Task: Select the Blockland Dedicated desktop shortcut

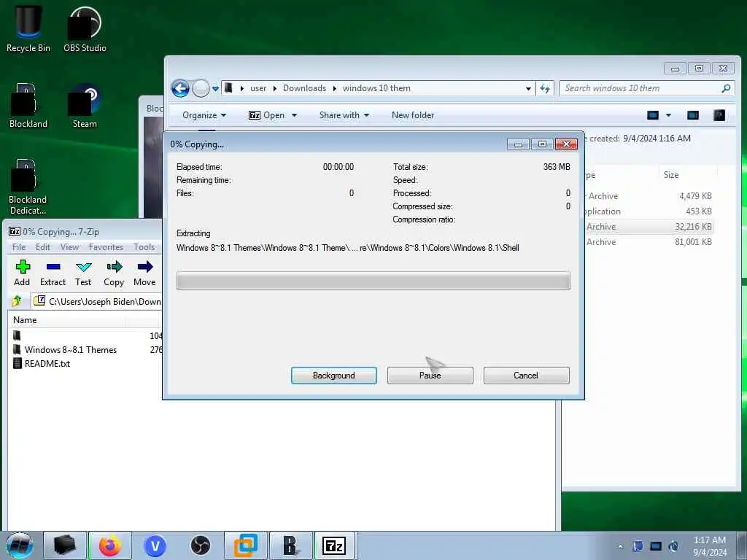Action: pyautogui.click(x=28, y=187)
